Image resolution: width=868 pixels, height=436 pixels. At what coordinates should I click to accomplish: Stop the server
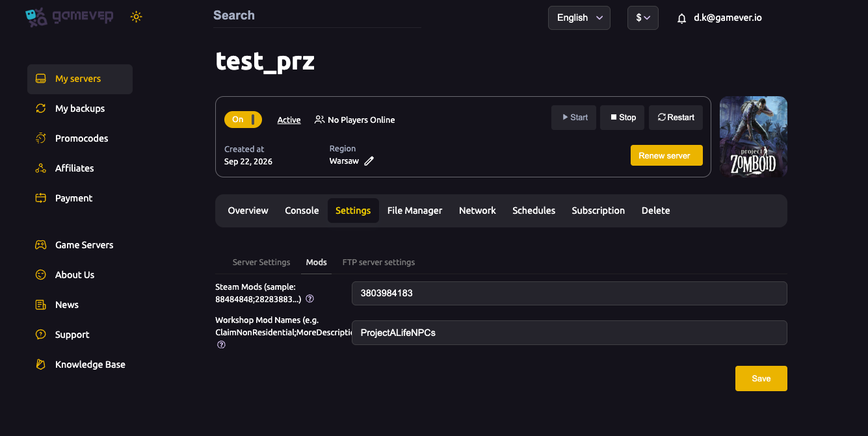click(x=622, y=118)
